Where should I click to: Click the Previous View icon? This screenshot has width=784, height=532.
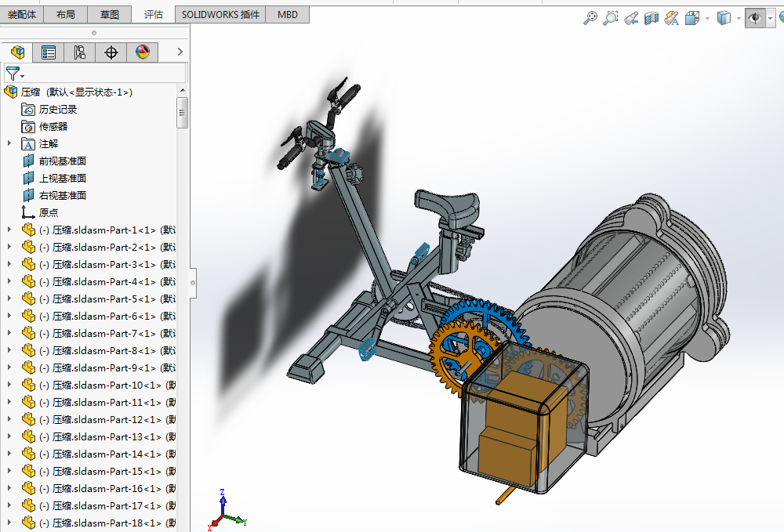click(631, 18)
